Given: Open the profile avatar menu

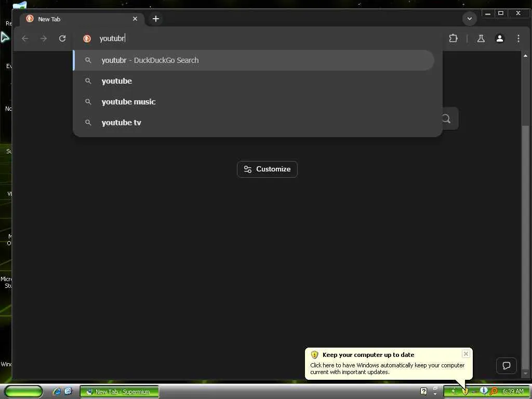Looking at the screenshot, I should [x=499, y=38].
